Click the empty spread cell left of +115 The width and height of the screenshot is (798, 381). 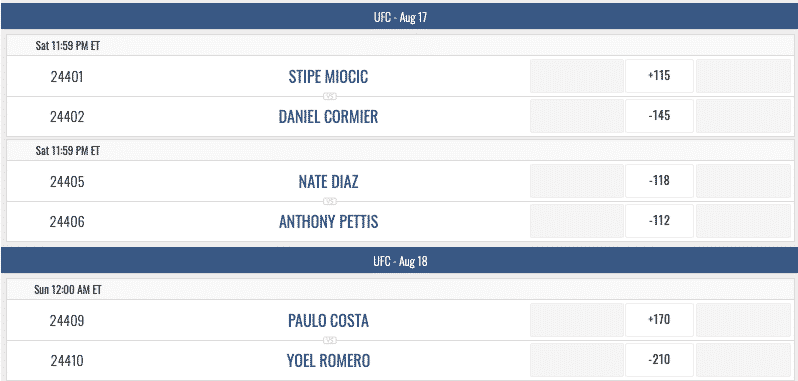point(577,76)
